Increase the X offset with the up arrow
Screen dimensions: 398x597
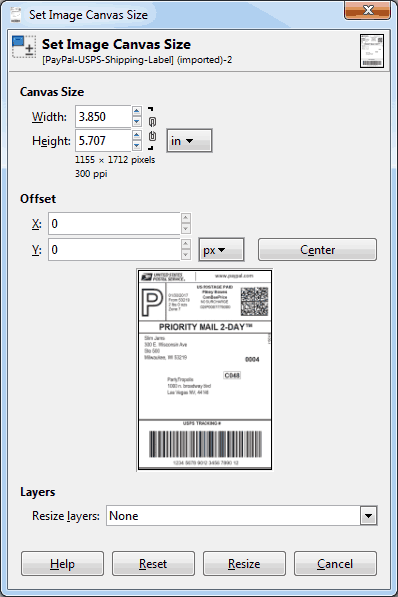coord(185,218)
